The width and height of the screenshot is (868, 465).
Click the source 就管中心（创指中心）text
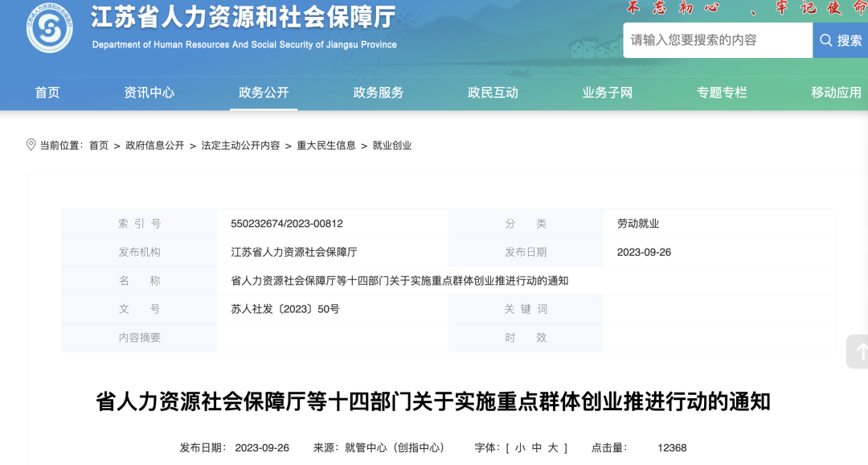tap(394, 448)
